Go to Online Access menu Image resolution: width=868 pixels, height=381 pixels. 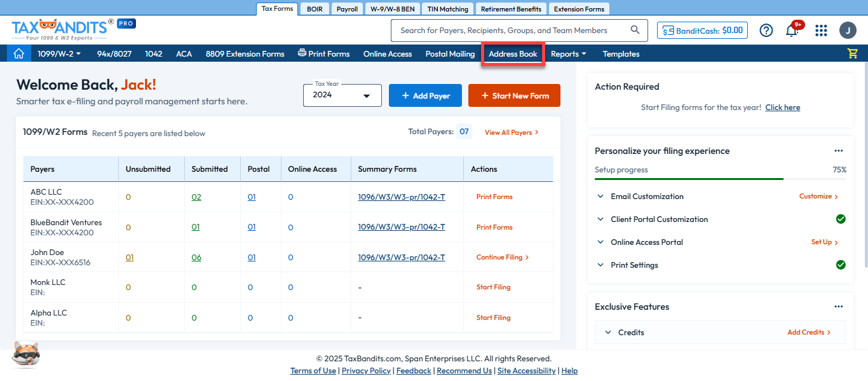pyautogui.click(x=388, y=53)
